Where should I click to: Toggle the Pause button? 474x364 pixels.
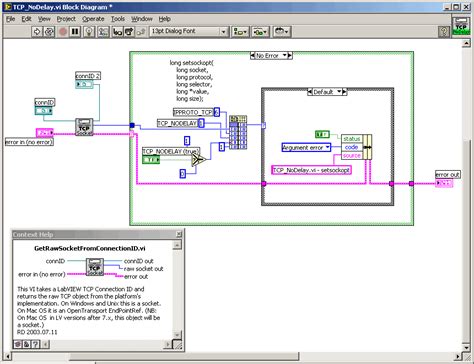click(x=75, y=32)
